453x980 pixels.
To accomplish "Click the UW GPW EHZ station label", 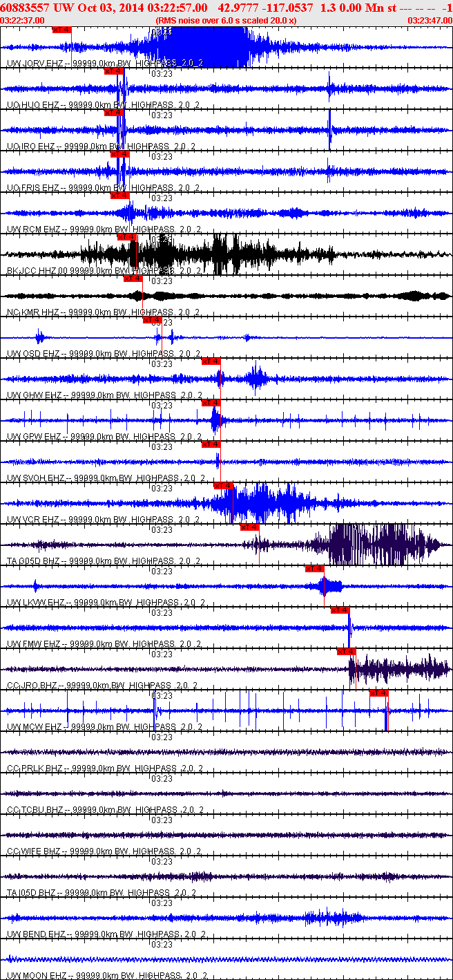I will pos(34,436).
